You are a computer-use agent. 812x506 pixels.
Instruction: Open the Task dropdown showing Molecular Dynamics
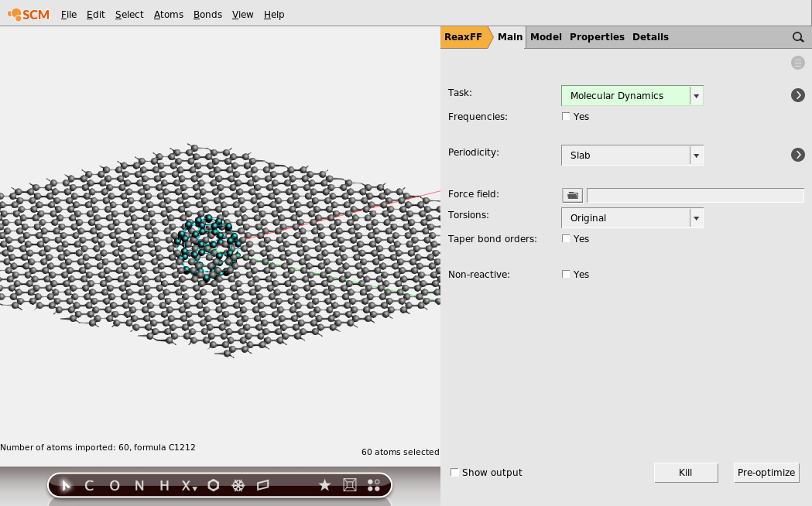(x=695, y=95)
